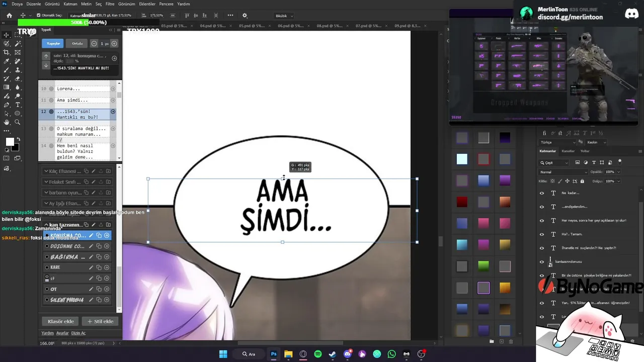The height and width of the screenshot is (362, 644).
Task: Click the Home icon in options bar
Action: [x=9, y=16]
